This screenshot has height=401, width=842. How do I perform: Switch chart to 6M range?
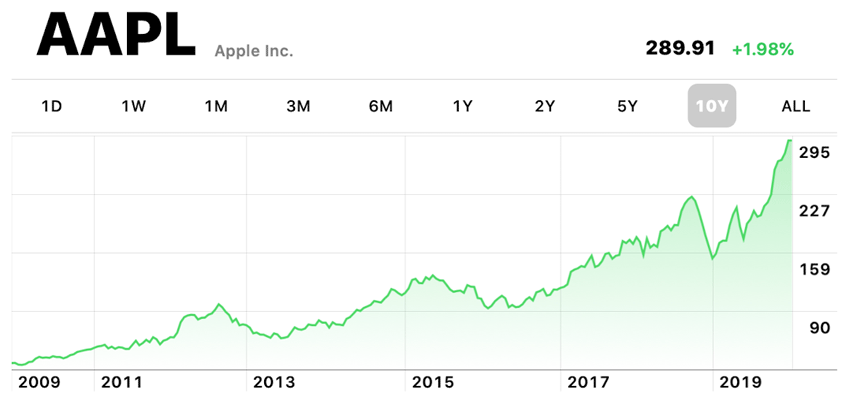click(380, 106)
